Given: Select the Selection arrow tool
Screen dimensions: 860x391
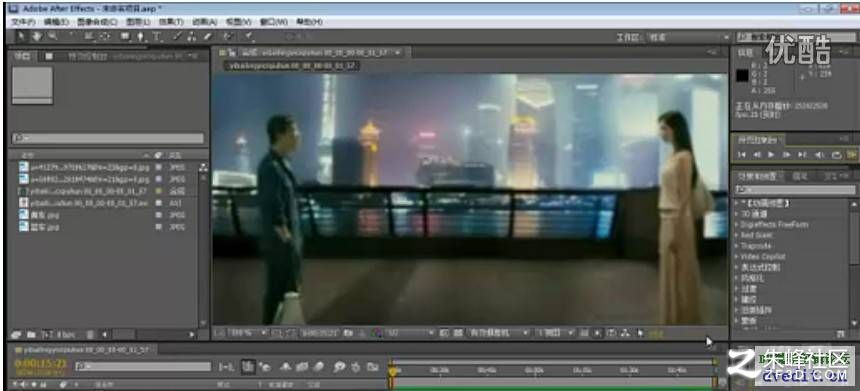Looking at the screenshot, I should (x=21, y=37).
